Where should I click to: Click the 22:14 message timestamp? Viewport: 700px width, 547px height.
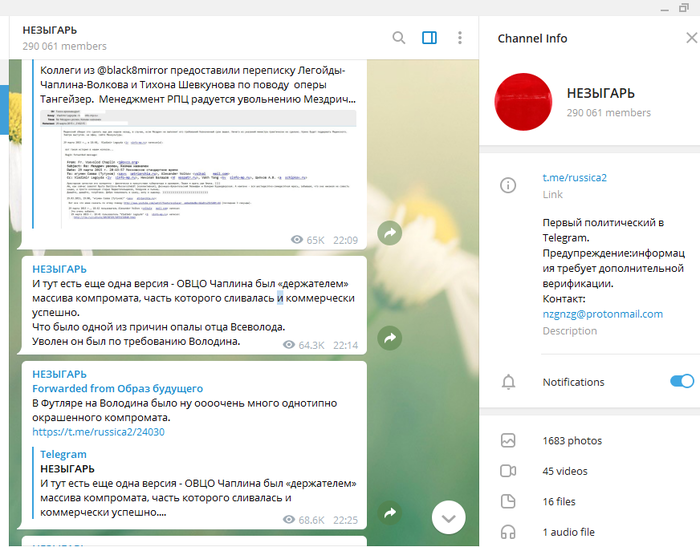pos(346,345)
